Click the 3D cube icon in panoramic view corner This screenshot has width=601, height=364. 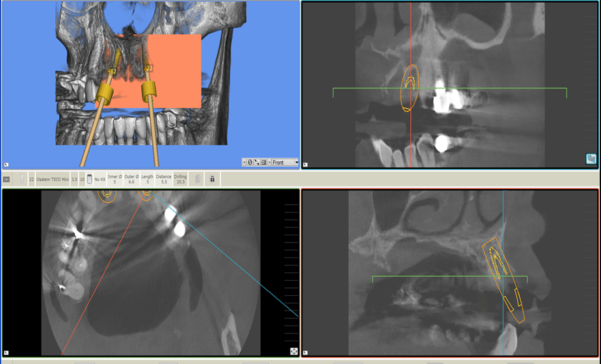(x=591, y=158)
